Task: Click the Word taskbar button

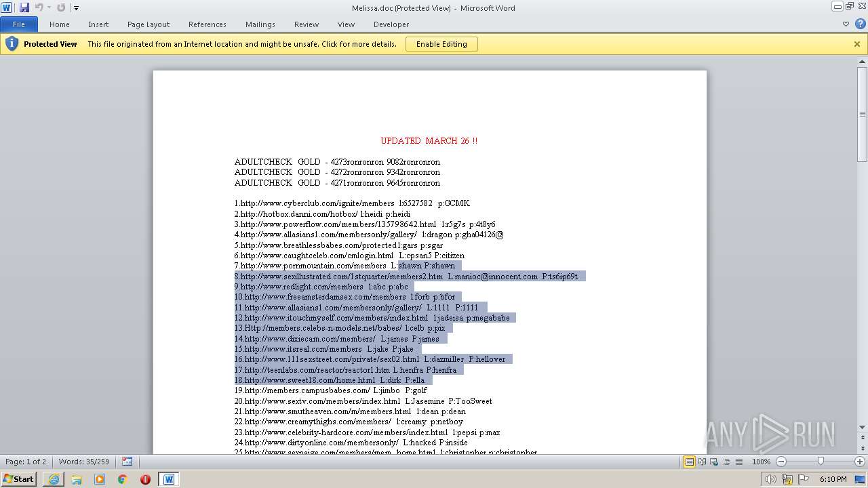Action: click(x=168, y=479)
